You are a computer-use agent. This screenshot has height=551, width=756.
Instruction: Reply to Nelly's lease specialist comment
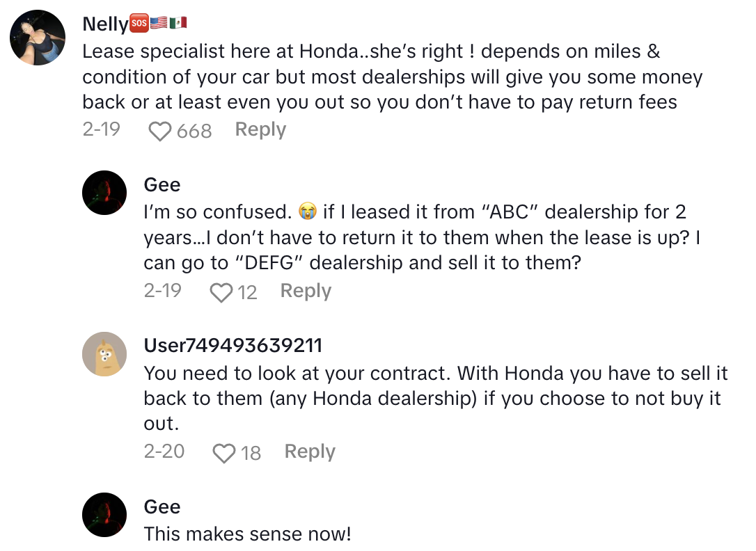[x=260, y=129]
